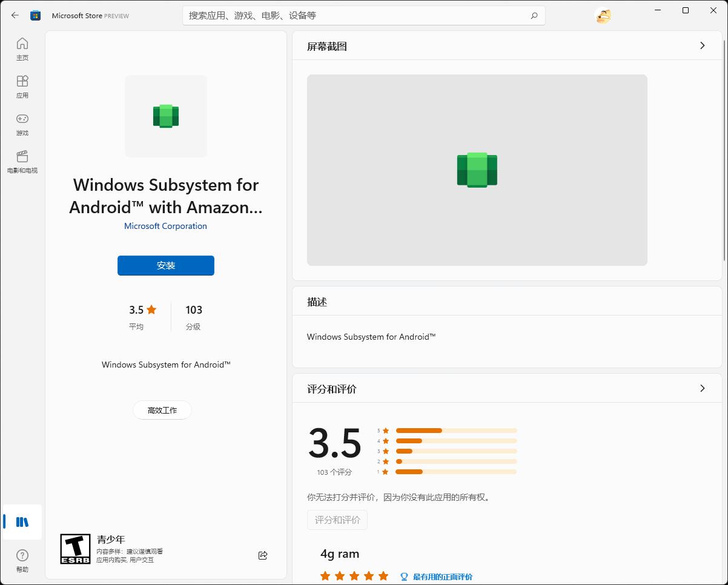
Task: Click the disabled 评分和评价 button
Action: pyautogui.click(x=337, y=520)
